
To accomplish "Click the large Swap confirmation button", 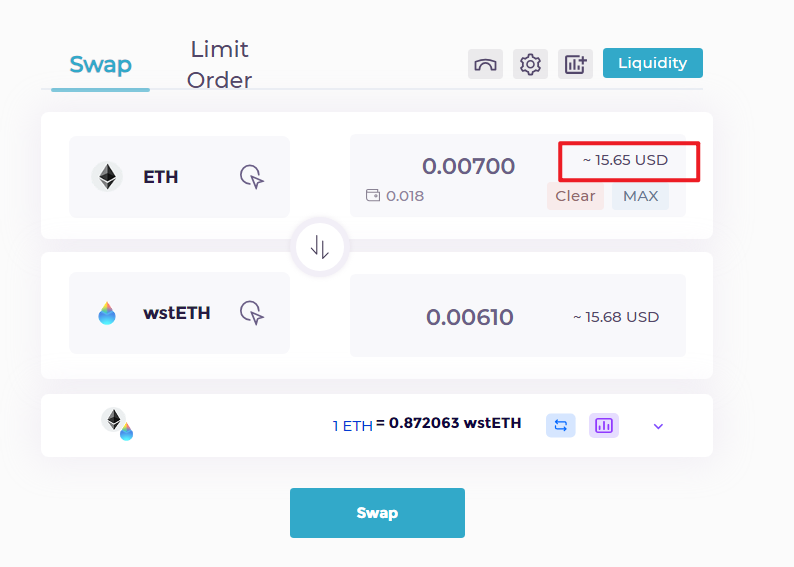I will point(377,513).
